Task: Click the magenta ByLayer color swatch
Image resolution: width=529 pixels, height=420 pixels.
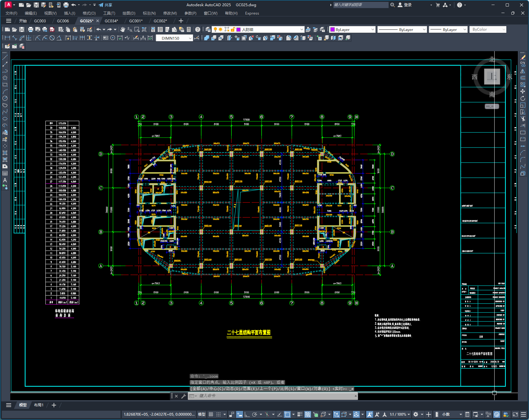Action: (333, 29)
